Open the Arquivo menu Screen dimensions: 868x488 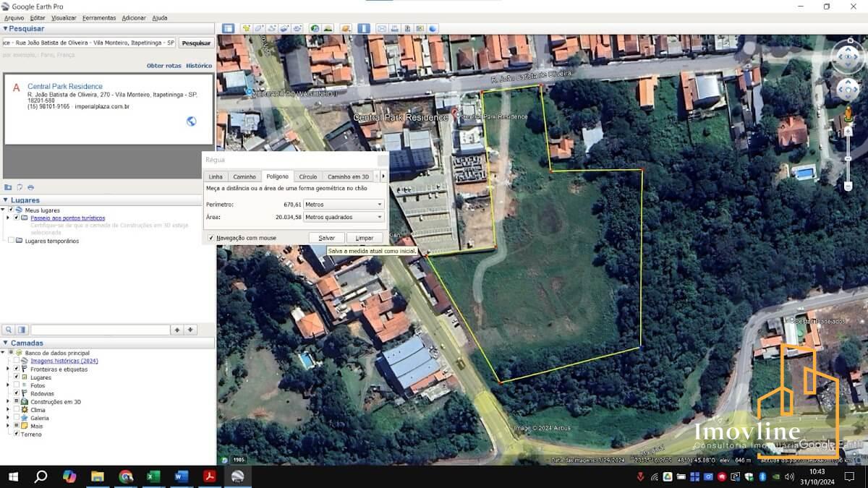(14, 17)
